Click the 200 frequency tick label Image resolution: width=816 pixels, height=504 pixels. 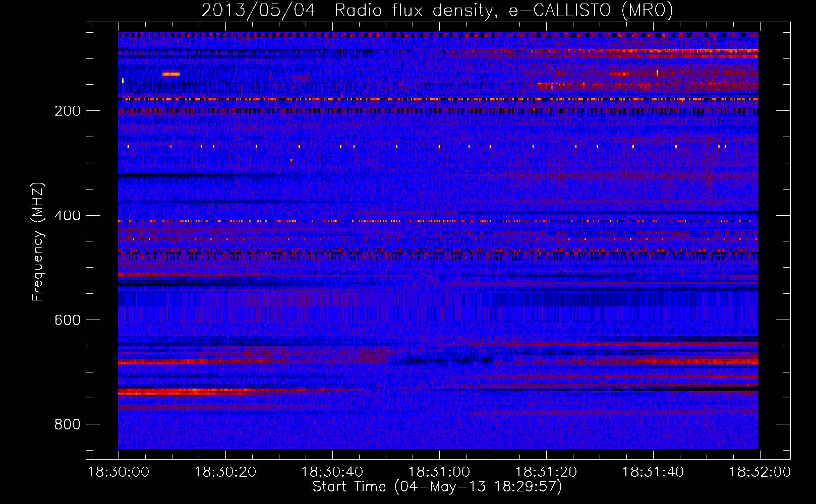[68, 111]
